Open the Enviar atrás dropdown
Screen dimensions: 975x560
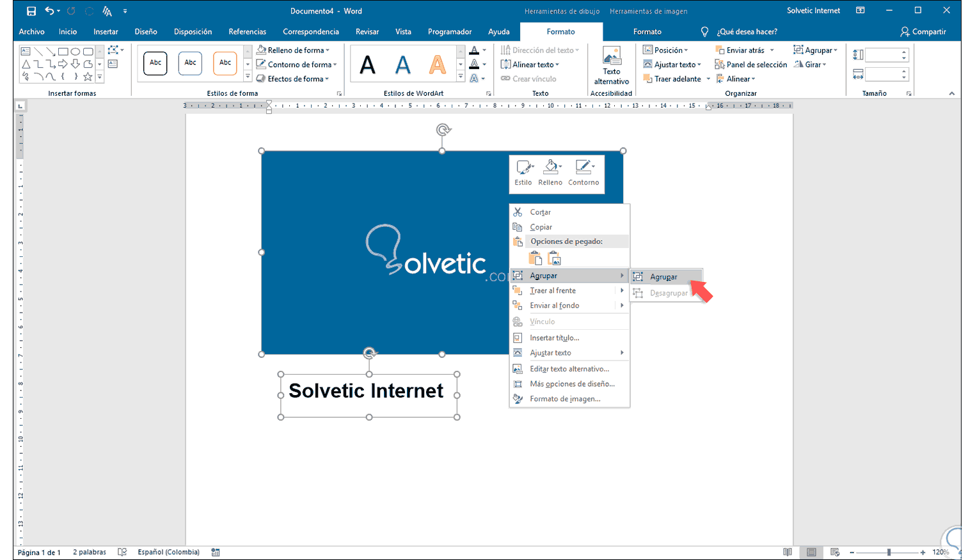[745, 50]
